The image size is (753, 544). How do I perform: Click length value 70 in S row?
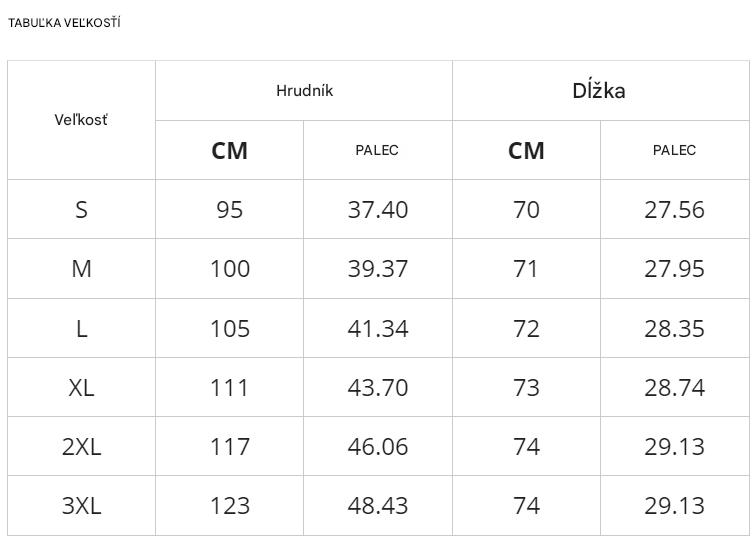pyautogui.click(x=526, y=210)
